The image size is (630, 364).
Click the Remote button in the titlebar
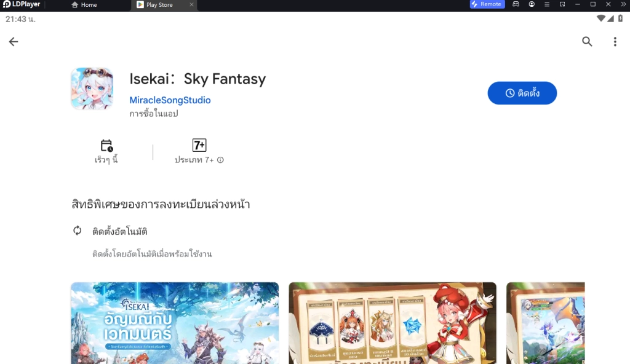pos(487,4)
